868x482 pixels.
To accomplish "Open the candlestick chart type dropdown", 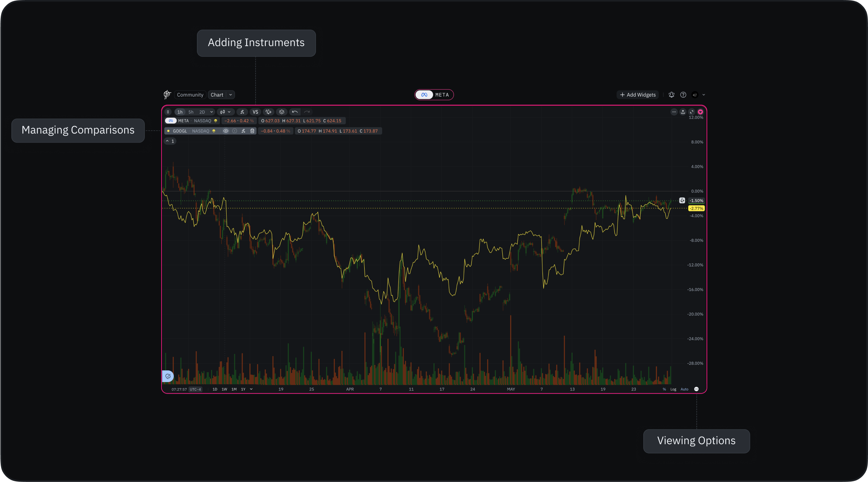I will (225, 112).
